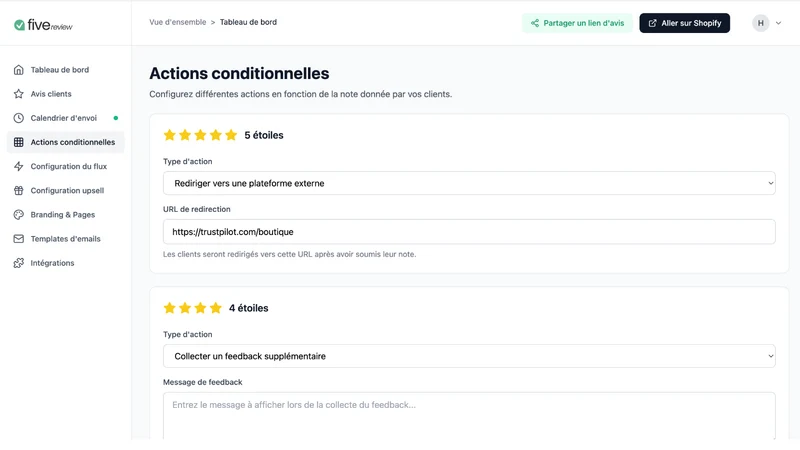The image size is (800, 450).
Task: Click the H user avatar
Action: point(760,23)
